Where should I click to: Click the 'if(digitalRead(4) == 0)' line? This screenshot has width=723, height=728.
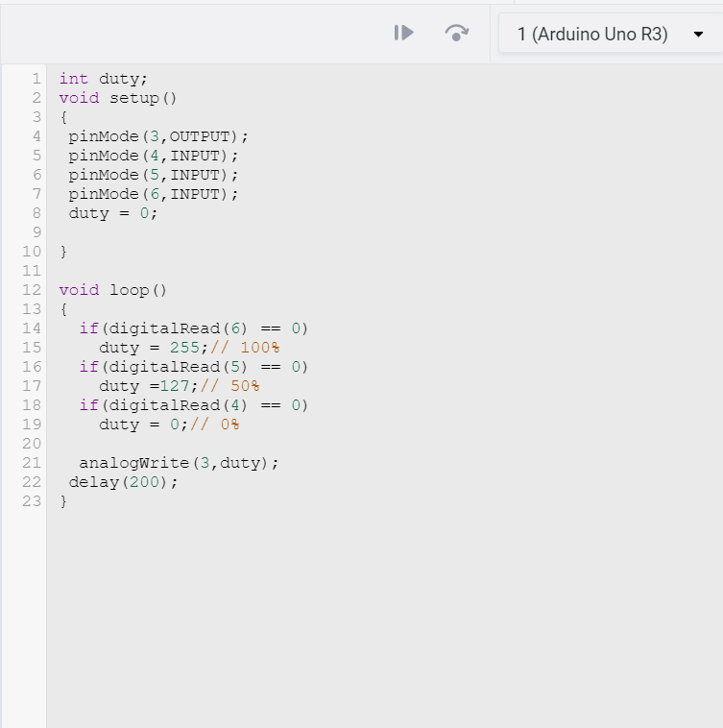pyautogui.click(x=194, y=406)
